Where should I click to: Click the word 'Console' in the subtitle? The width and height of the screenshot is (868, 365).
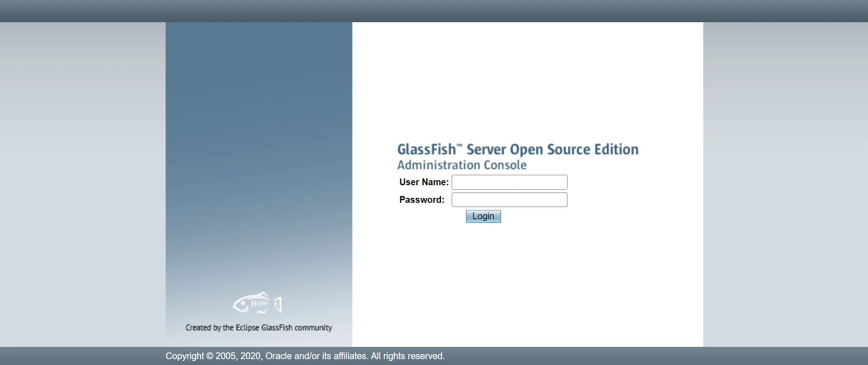(x=505, y=165)
